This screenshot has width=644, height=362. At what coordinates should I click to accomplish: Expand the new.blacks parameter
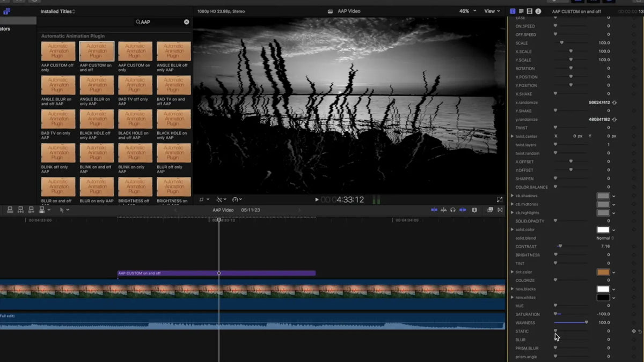pos(512,289)
